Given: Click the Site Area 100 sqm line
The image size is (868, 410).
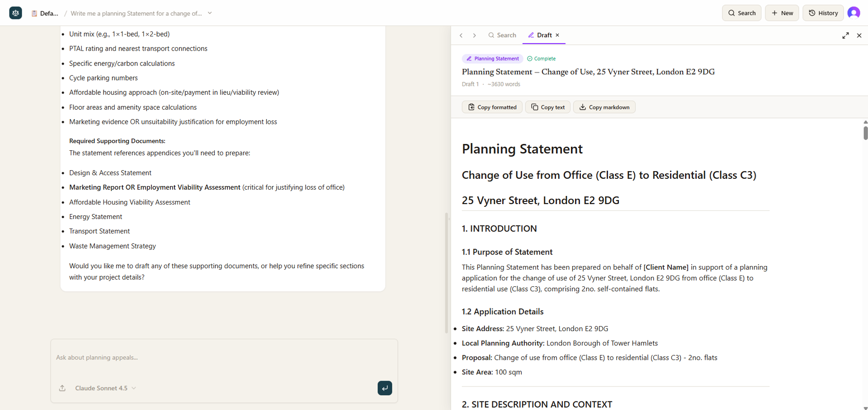Looking at the screenshot, I should coord(492,372).
